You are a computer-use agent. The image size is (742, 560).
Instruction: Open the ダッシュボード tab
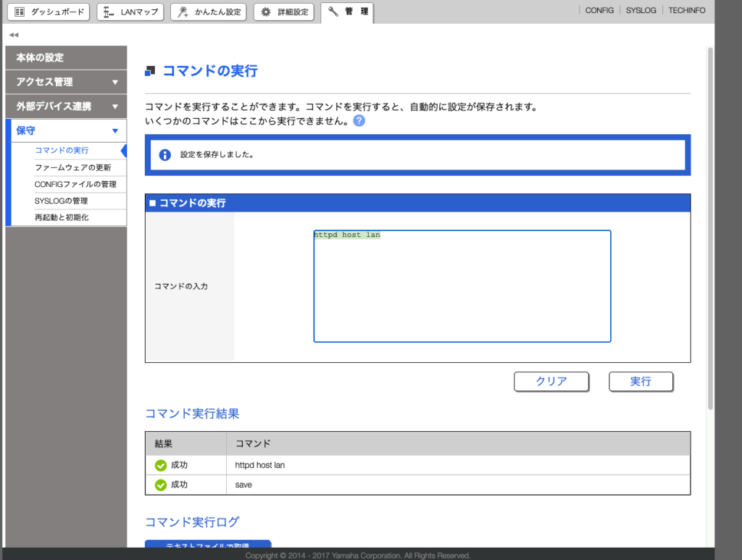click(49, 12)
